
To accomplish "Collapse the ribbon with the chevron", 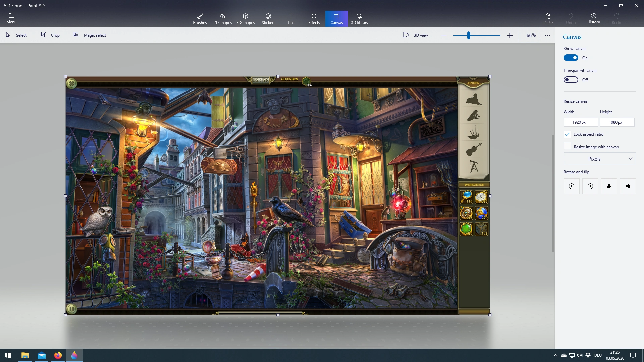I will click(x=636, y=19).
